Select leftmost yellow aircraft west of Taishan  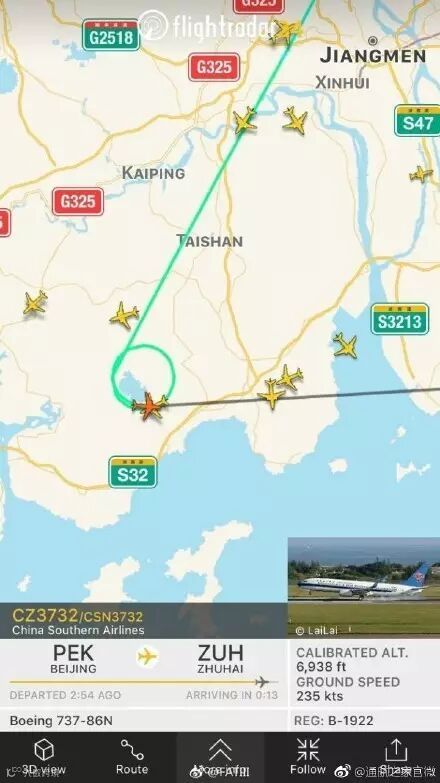click(x=34, y=303)
